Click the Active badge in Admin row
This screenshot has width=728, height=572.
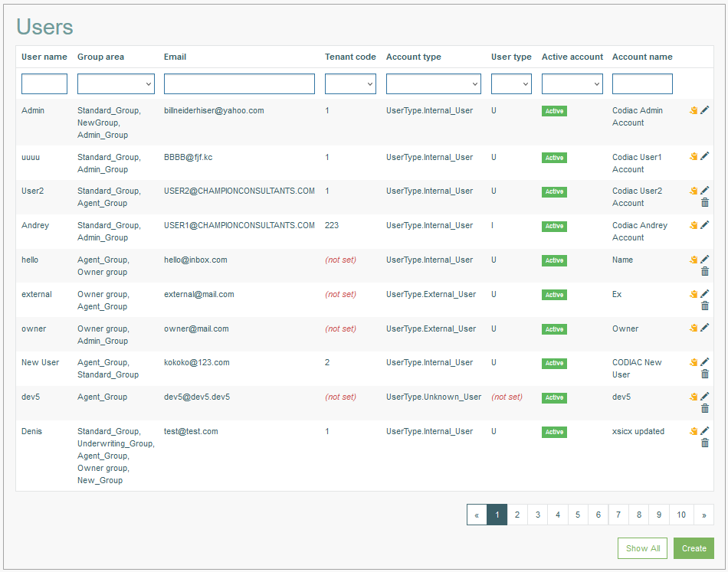pos(554,111)
